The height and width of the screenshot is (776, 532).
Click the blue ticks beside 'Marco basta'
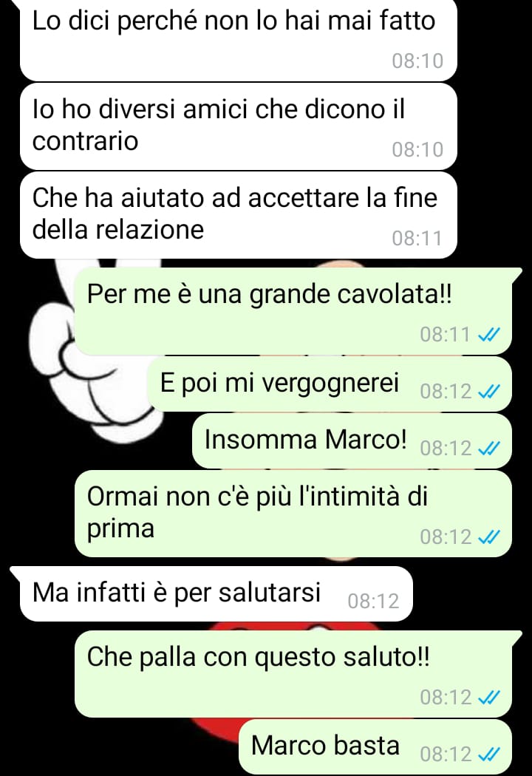[x=489, y=755]
